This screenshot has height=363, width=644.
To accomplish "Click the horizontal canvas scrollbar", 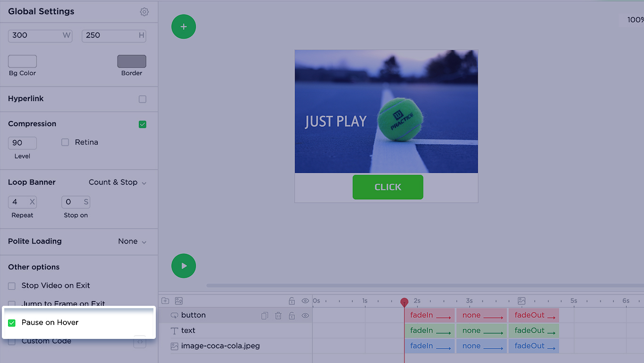I will pos(425,285).
